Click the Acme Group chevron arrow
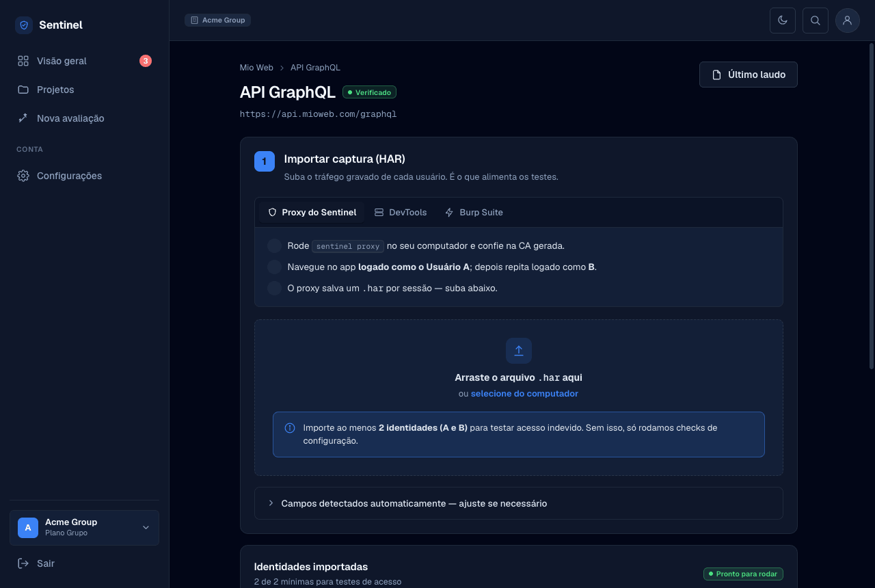Image resolution: width=875 pixels, height=588 pixels. pyautogui.click(x=146, y=528)
